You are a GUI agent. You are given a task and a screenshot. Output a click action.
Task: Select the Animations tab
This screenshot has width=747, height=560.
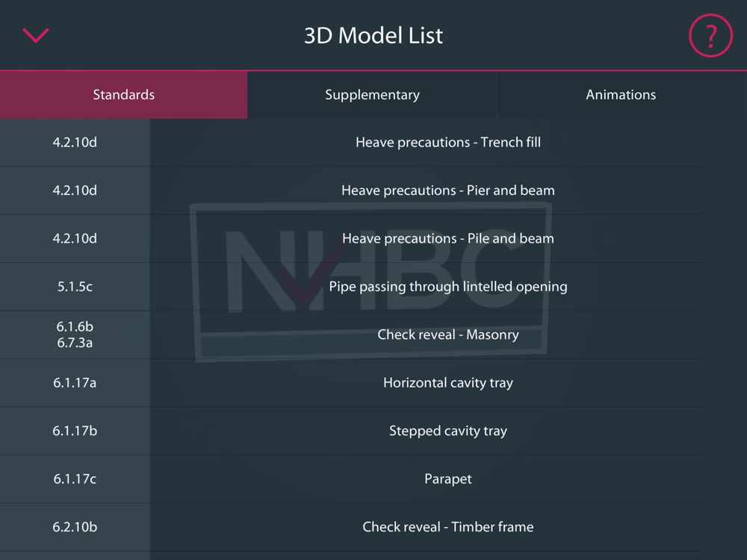(621, 95)
